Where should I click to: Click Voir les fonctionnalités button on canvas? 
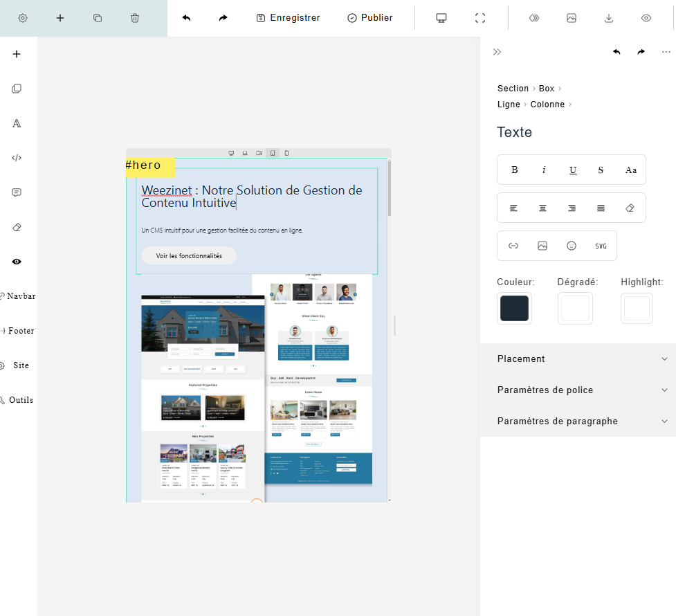click(x=189, y=256)
